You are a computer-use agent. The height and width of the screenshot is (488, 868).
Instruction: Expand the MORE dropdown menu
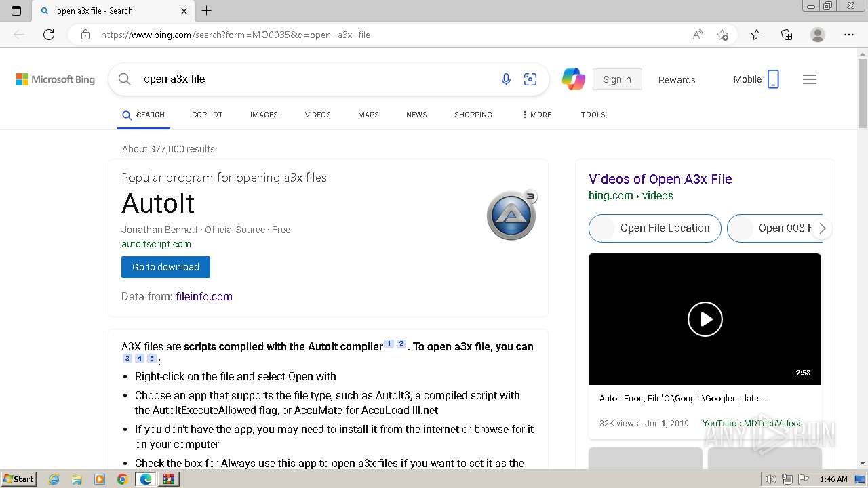point(536,115)
